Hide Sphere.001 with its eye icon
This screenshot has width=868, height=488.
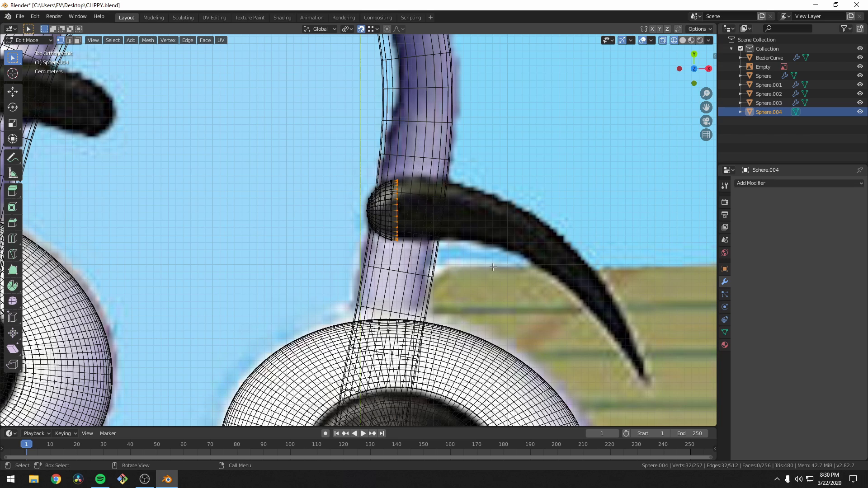860,84
